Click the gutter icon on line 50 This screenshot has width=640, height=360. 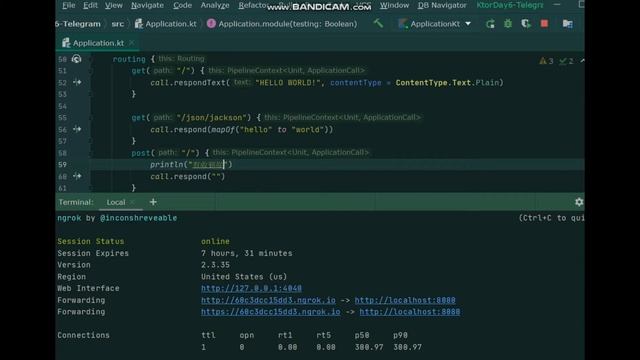tap(76, 59)
